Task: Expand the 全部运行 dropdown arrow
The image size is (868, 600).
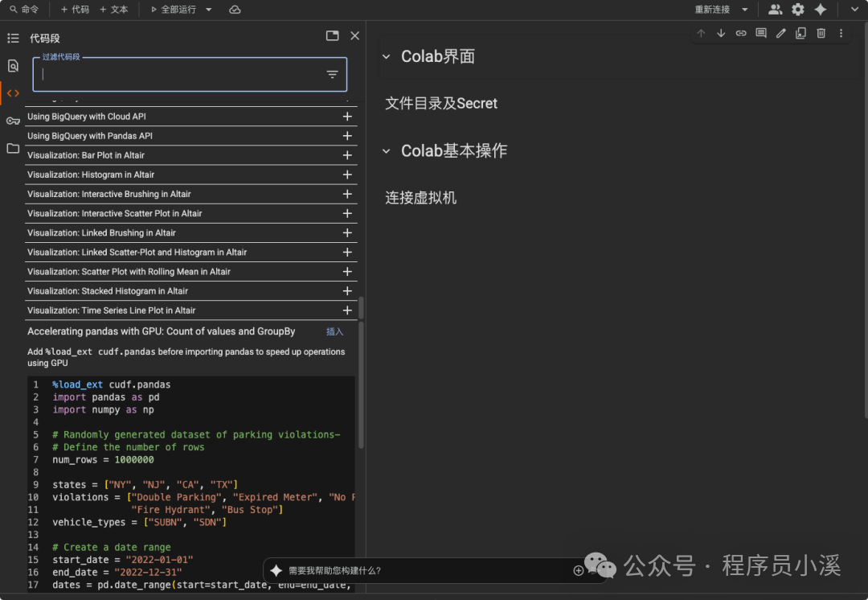Action: pos(208,10)
